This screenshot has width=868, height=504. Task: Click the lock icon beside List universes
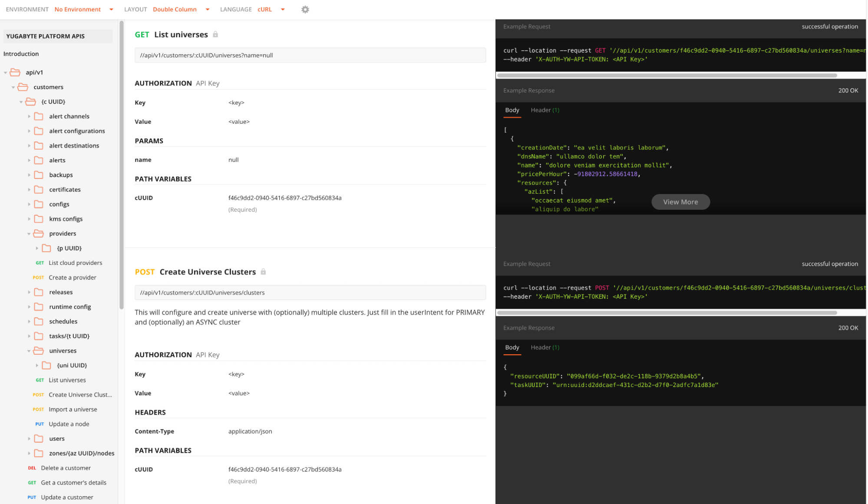215,34
